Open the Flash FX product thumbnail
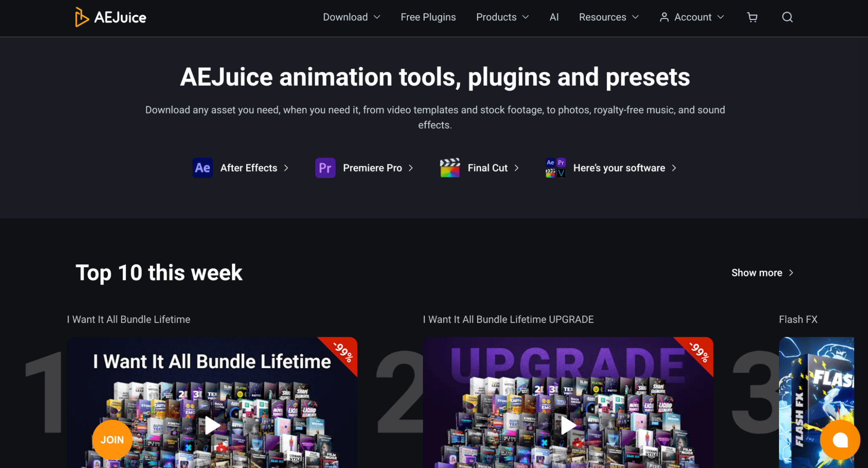 (816, 402)
